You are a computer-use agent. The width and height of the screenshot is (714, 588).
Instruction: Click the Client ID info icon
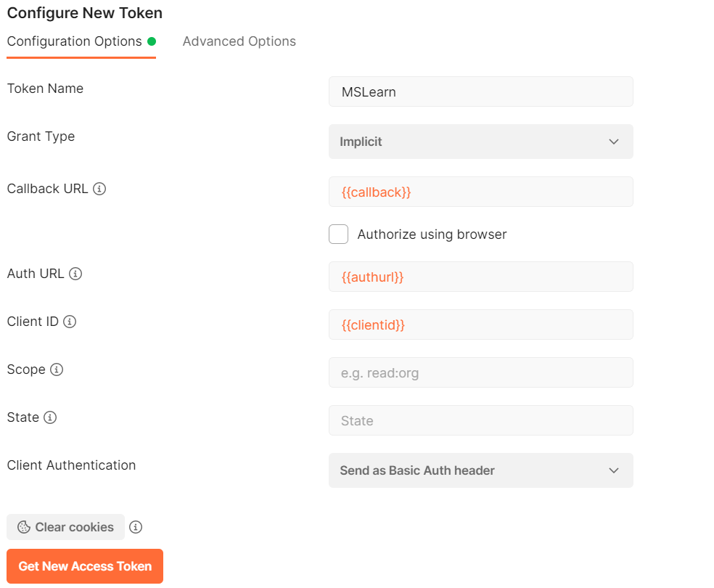tap(70, 322)
